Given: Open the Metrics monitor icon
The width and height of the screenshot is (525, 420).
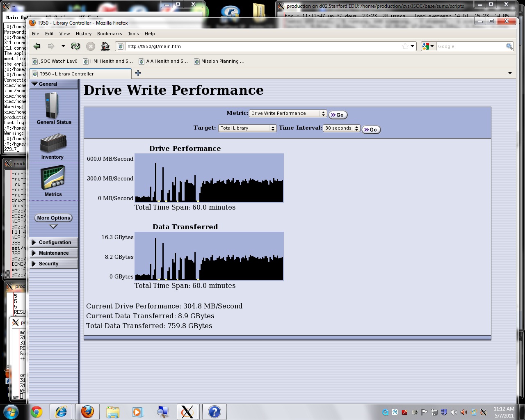Looking at the screenshot, I should point(53,179).
